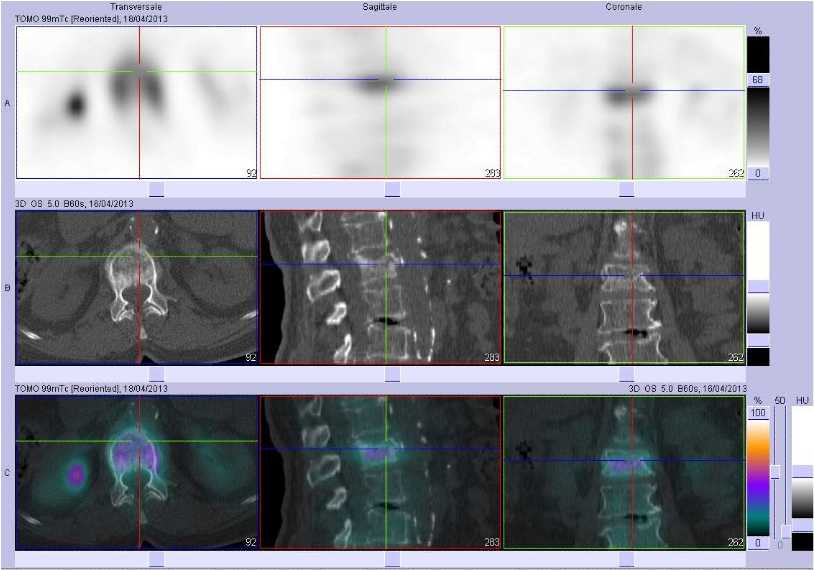Click the Transversale column heading
Image resolution: width=814 pixels, height=570 pixels.
(136, 7)
